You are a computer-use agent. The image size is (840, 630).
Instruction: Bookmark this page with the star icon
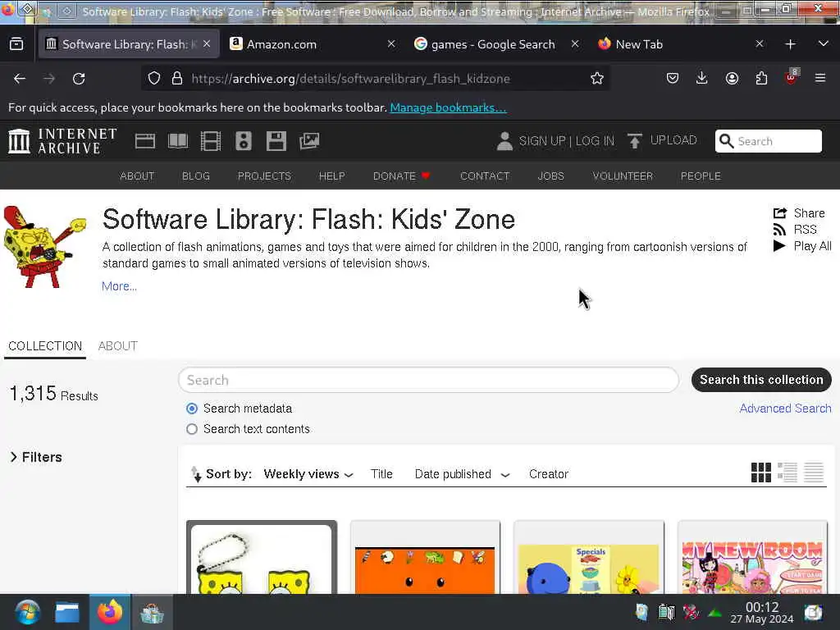[597, 78]
